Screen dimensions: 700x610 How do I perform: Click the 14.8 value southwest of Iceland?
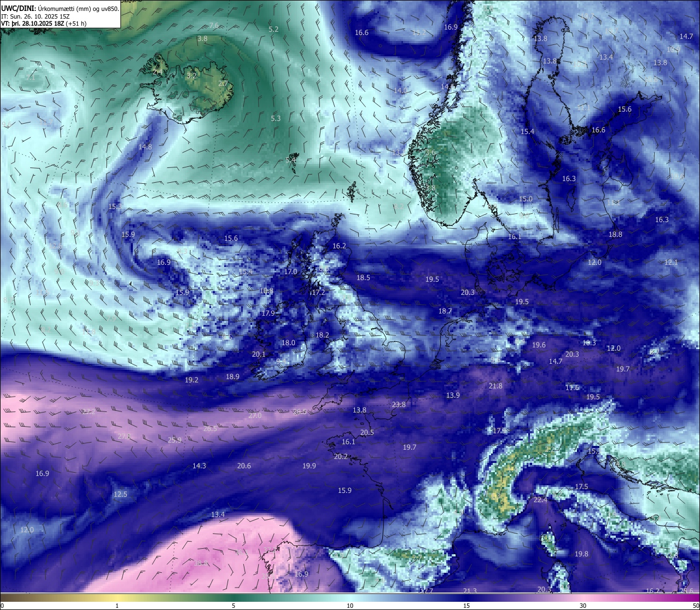(x=145, y=147)
